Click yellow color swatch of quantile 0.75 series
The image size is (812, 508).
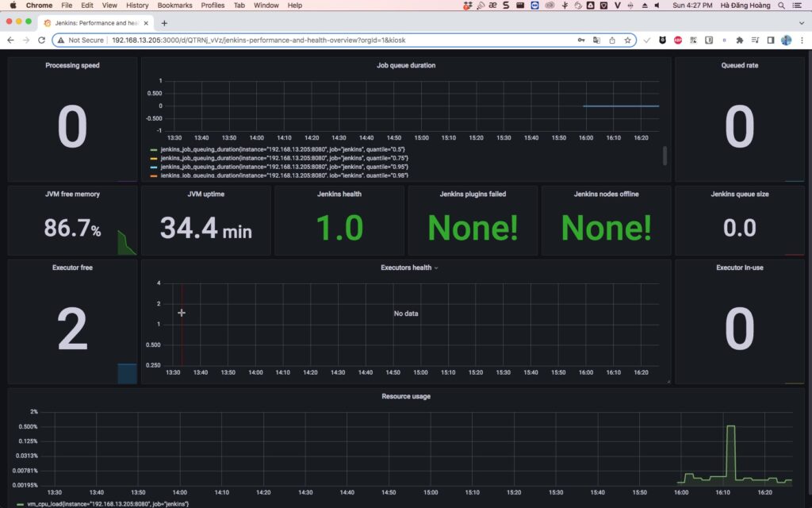pos(154,159)
